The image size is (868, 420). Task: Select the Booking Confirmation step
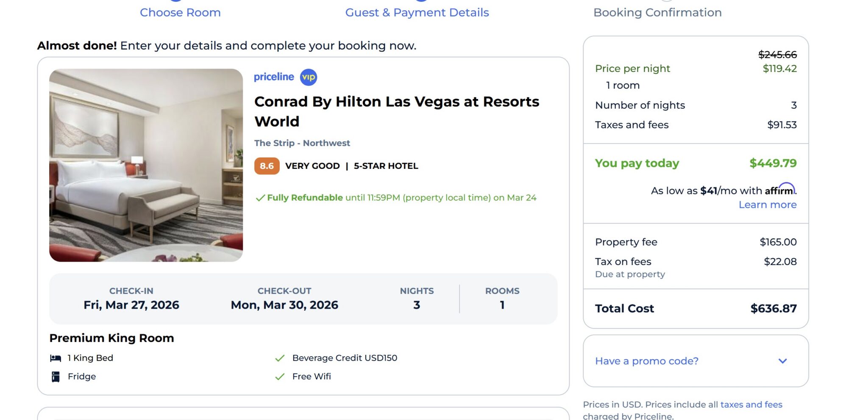(657, 12)
